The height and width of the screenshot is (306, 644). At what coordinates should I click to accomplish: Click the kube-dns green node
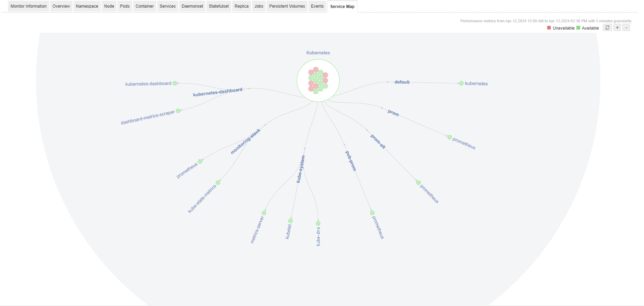tap(318, 223)
